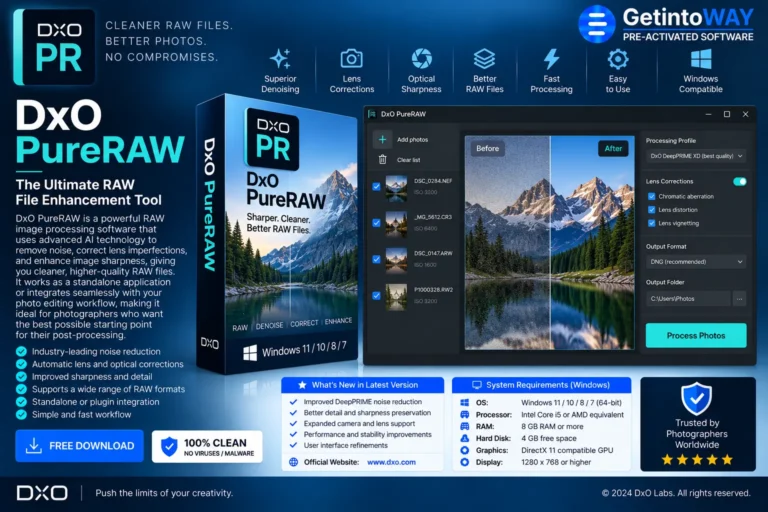Click the Hard Disk icon in requirements
The image size is (768, 512).
pos(464,438)
